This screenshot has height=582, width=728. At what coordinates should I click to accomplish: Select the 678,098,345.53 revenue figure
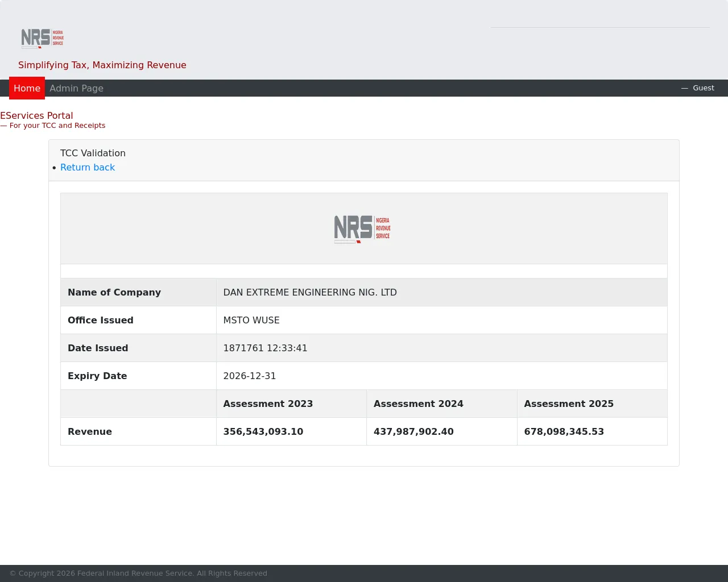pyautogui.click(x=564, y=431)
